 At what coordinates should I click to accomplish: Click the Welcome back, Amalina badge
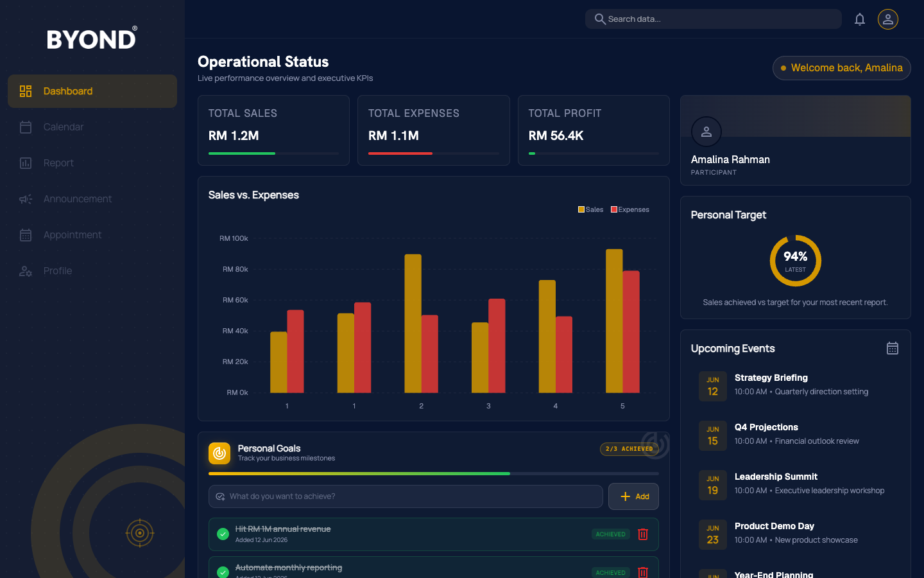point(842,68)
